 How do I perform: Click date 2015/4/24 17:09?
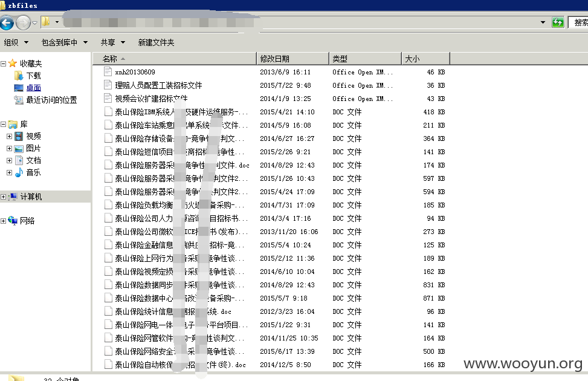click(x=287, y=192)
